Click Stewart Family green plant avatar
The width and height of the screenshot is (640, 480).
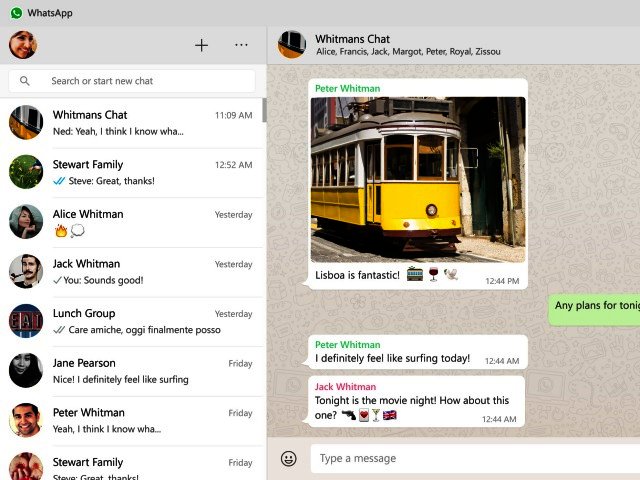click(26, 172)
